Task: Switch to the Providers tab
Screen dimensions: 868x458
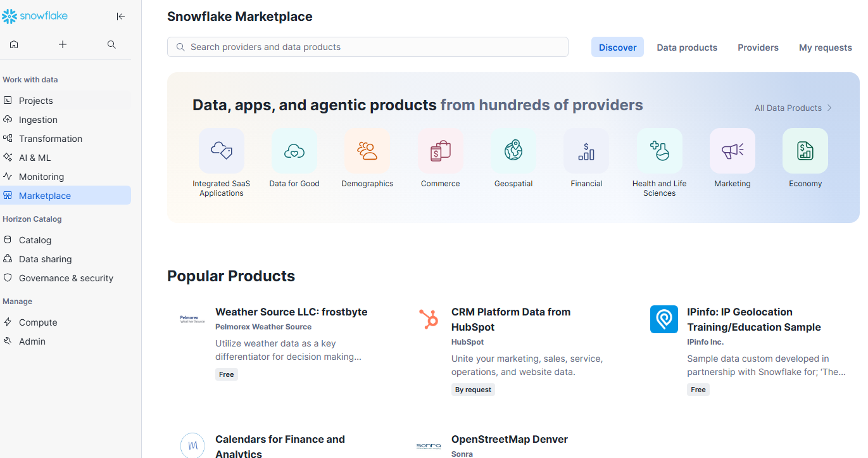Action: (758, 48)
